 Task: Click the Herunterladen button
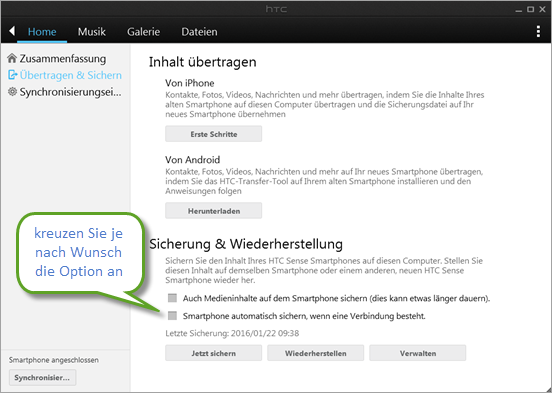click(213, 211)
